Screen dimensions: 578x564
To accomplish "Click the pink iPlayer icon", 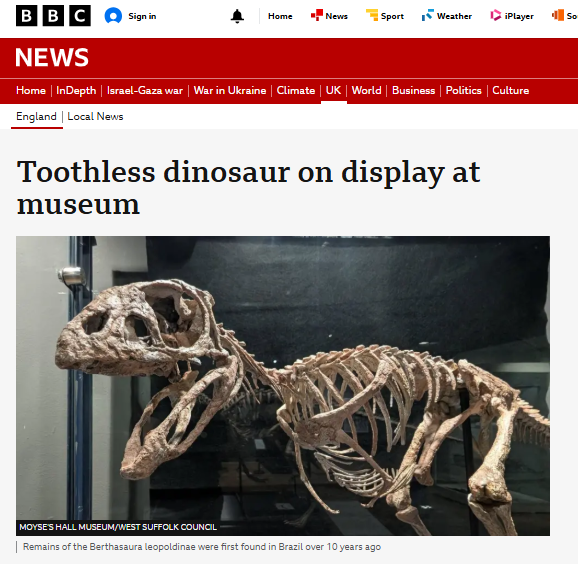I will click(x=496, y=15).
